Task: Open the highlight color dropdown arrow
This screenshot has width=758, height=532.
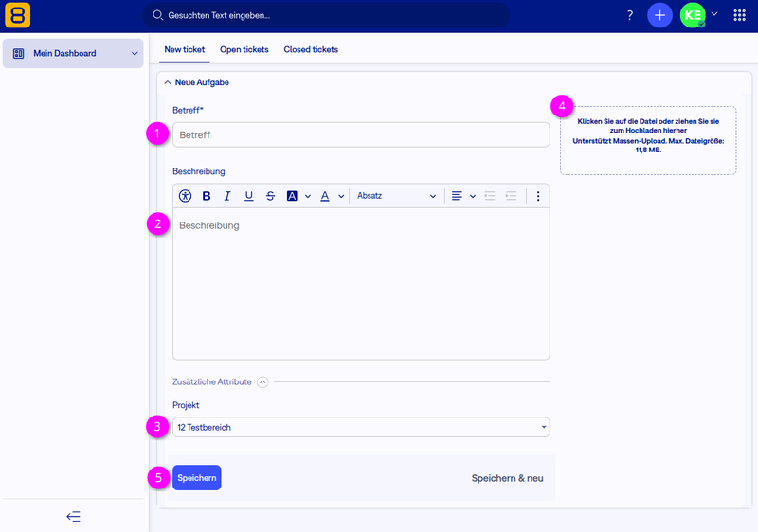Action: pos(307,197)
